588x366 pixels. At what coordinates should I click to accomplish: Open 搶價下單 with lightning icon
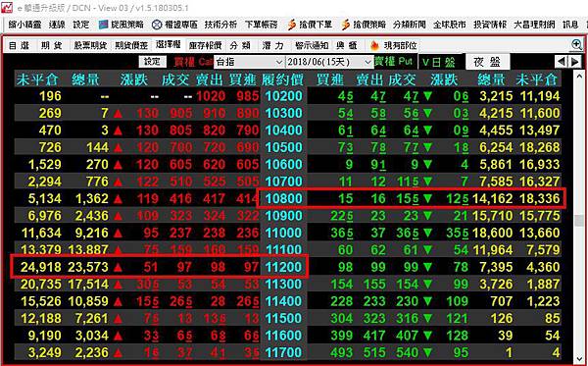[310, 26]
